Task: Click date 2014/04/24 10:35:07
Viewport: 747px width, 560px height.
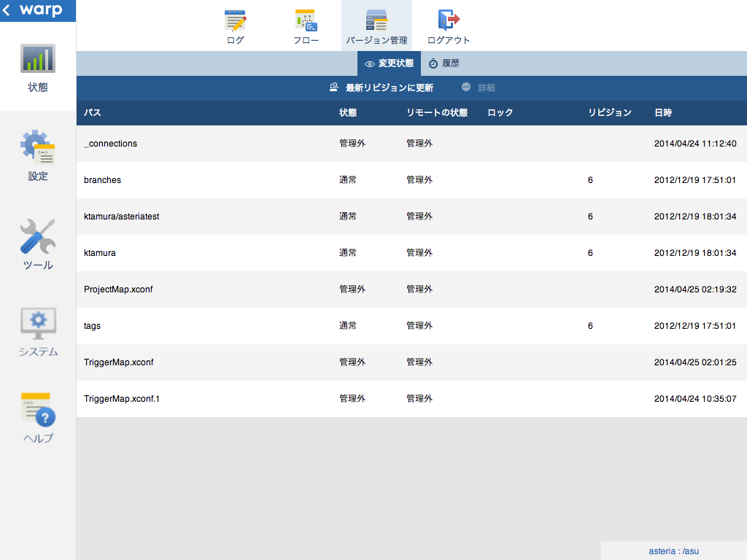Action: (x=695, y=399)
